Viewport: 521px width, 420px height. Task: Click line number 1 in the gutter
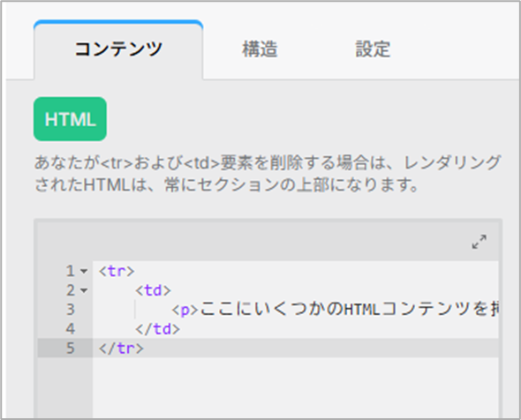70,271
